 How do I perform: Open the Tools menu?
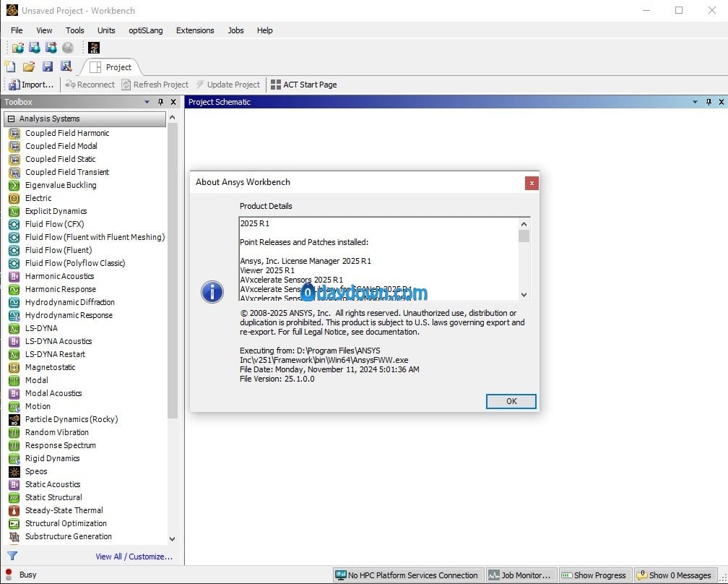[75, 30]
